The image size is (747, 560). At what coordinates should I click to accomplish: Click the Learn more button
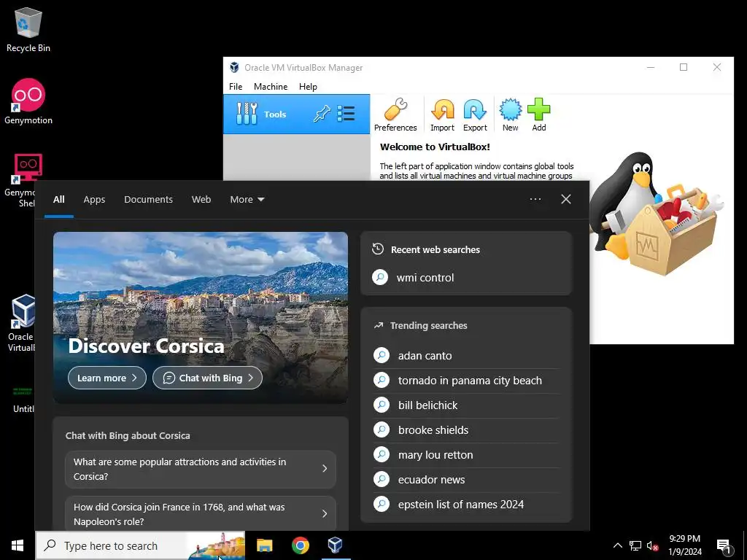tap(107, 378)
